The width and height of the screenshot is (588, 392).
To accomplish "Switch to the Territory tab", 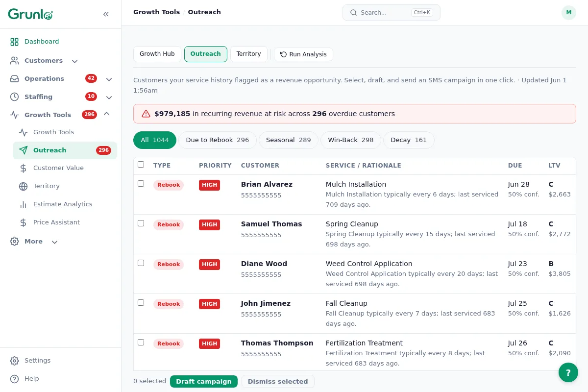I will click(x=249, y=54).
